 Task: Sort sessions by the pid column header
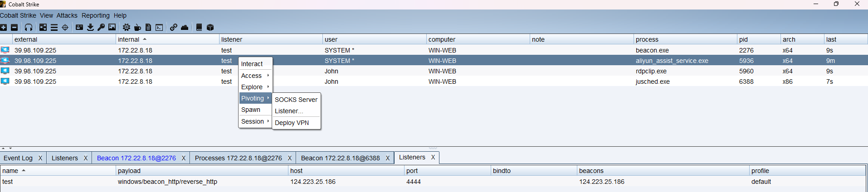click(x=744, y=39)
